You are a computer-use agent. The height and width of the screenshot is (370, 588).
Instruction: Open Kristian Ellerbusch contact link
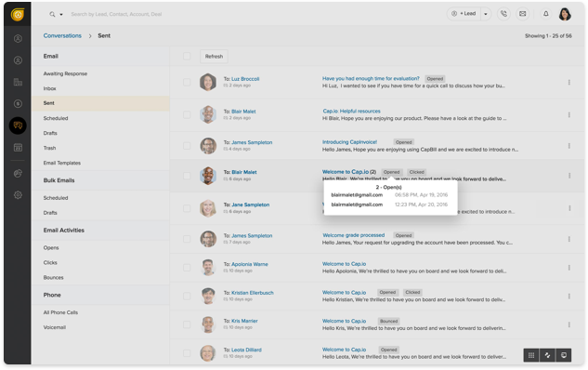tap(253, 293)
